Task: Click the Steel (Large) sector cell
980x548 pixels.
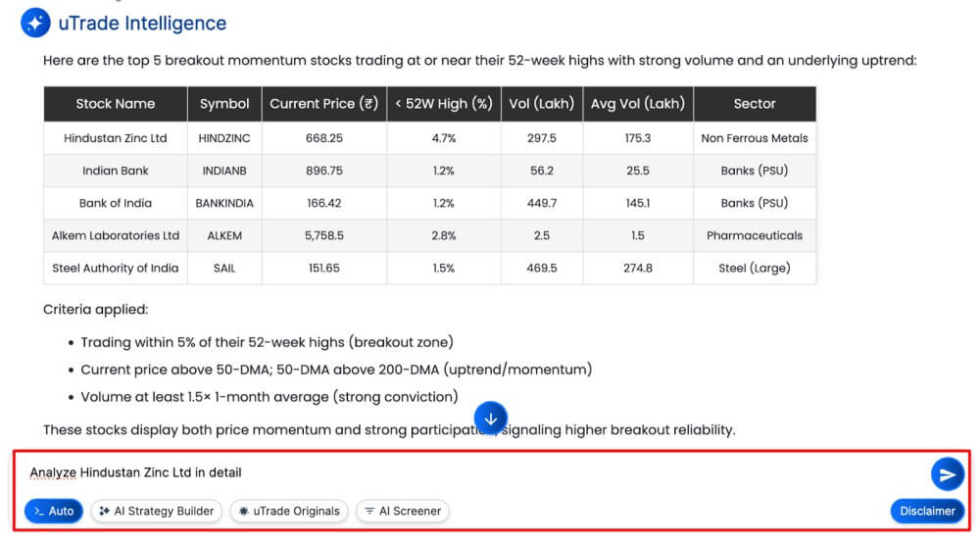Action: pos(755,268)
